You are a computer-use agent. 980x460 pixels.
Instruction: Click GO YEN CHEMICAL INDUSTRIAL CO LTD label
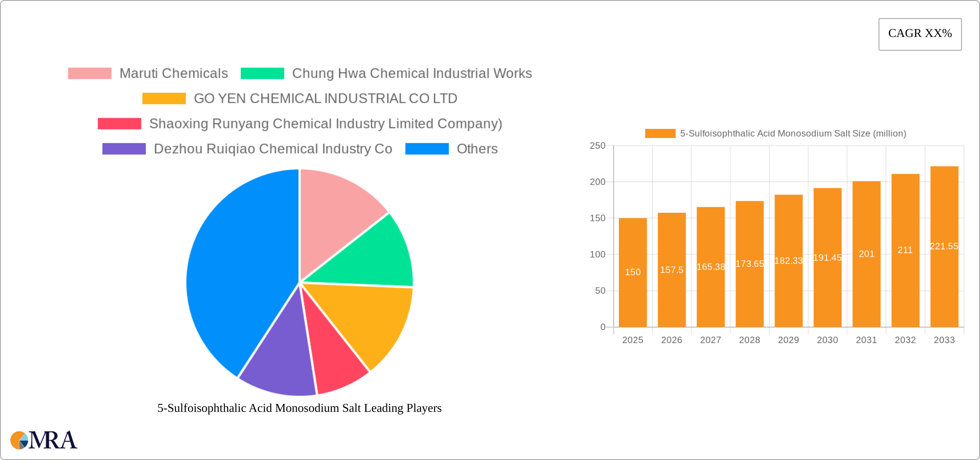coord(325,98)
